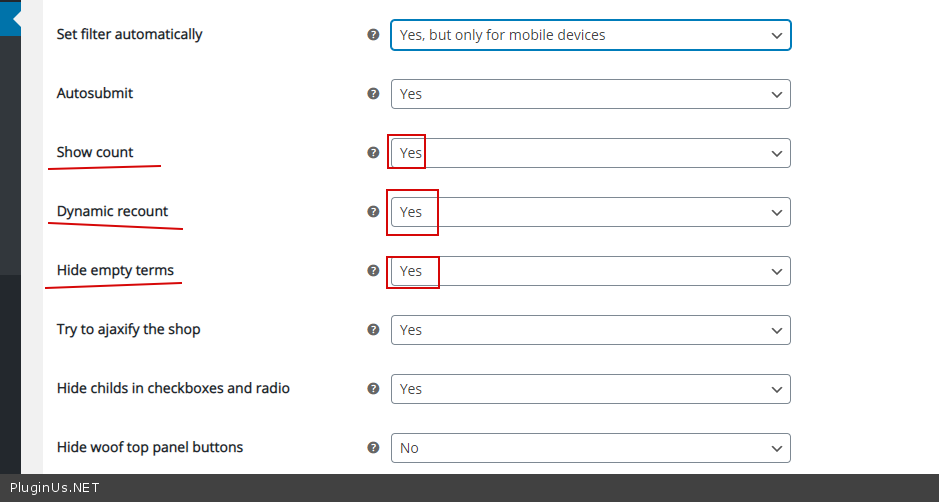This screenshot has height=502, width=939.
Task: Click help icon beside Set filter automatically
Action: point(373,34)
